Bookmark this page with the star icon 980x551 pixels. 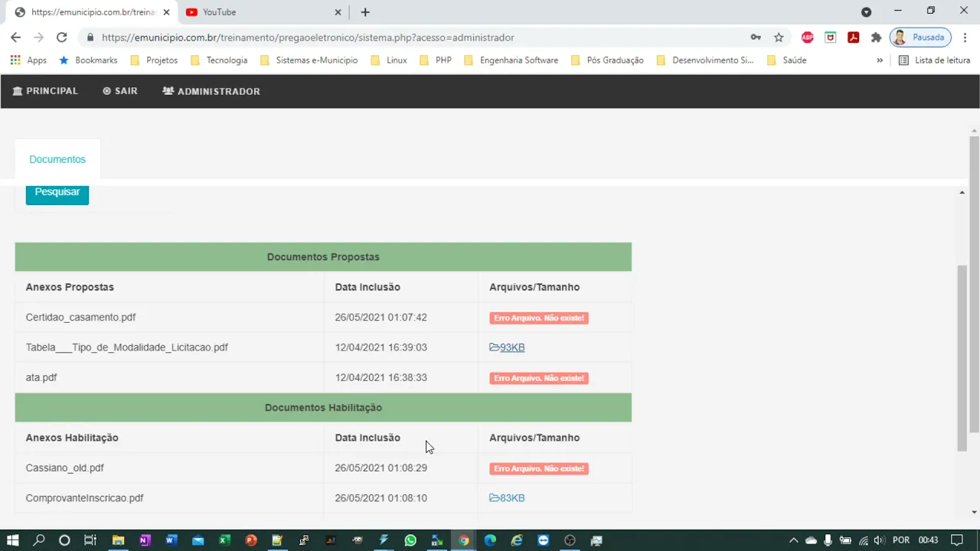(779, 37)
